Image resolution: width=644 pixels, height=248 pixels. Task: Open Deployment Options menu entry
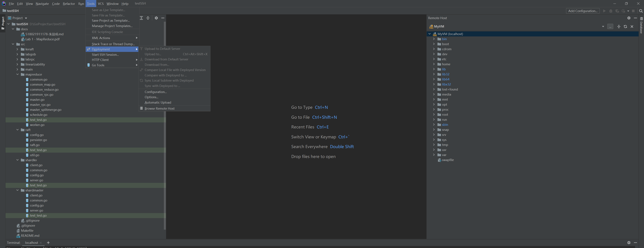coord(174,97)
